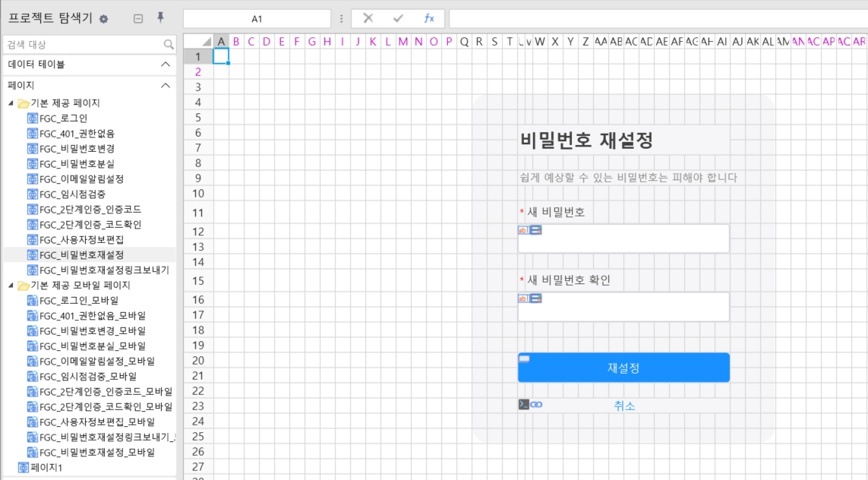This screenshot has height=480, width=868.
Task: Click the confirm checkmark in formula bar
Action: coord(398,19)
